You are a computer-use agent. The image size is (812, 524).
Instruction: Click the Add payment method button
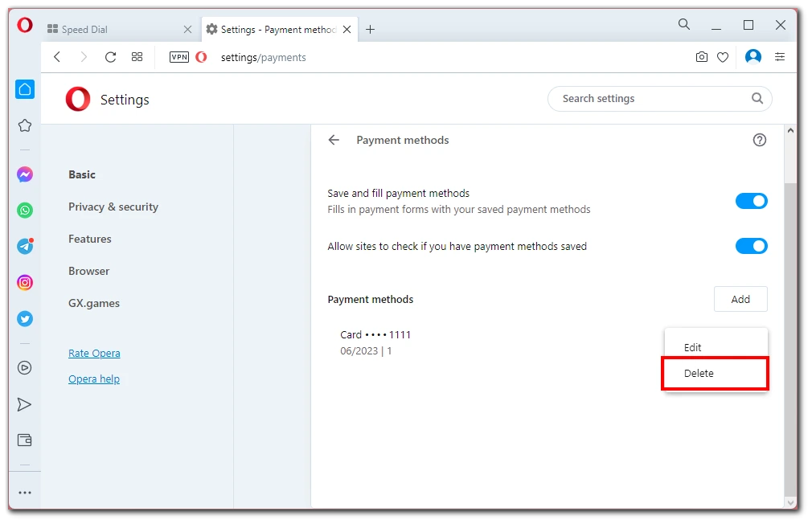pos(740,299)
